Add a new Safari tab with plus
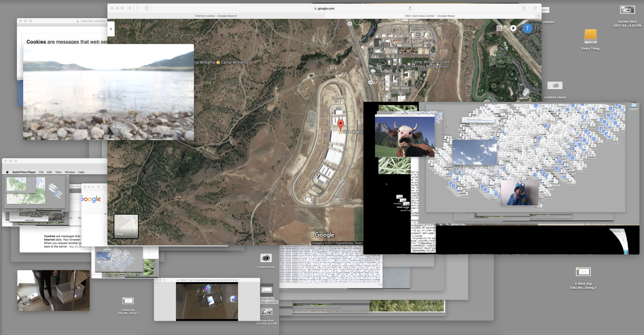 point(538,16)
